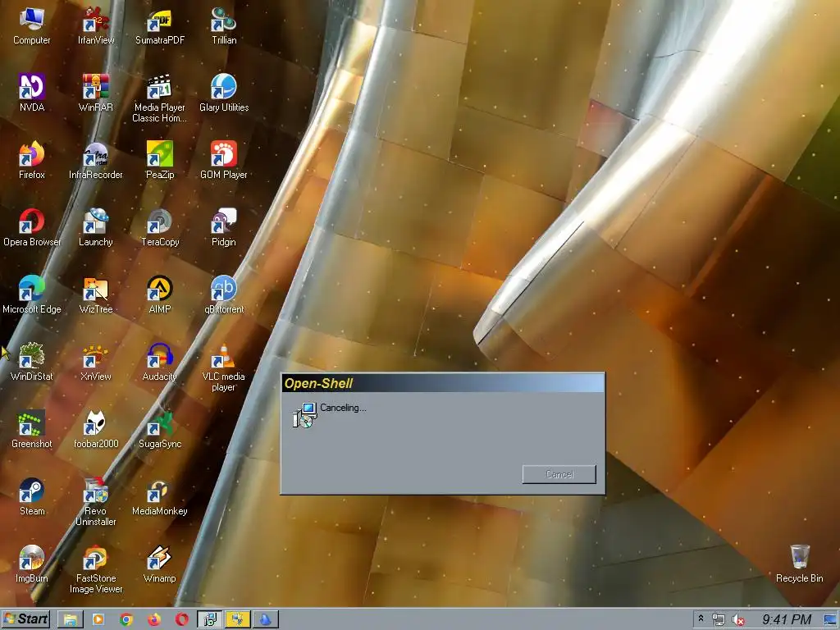Launch the media player taskbar icon
Viewport: 840px width, 630px height.
pyautogui.click(x=98, y=619)
